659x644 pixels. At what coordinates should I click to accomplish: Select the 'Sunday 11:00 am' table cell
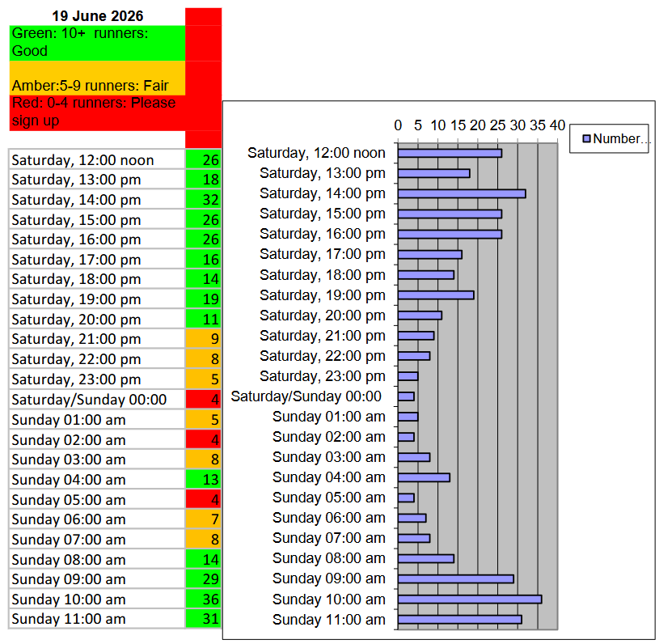point(97,619)
